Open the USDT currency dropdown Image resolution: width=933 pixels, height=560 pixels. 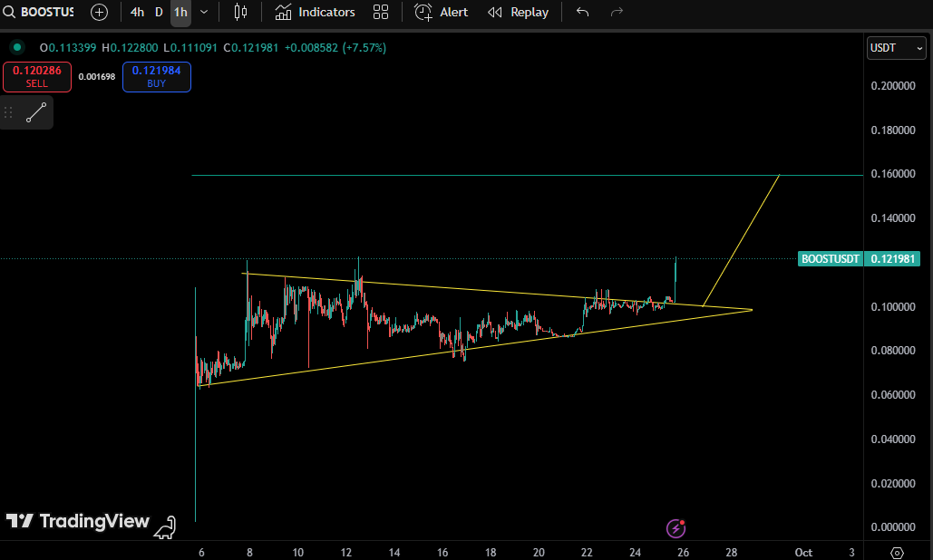click(x=896, y=47)
